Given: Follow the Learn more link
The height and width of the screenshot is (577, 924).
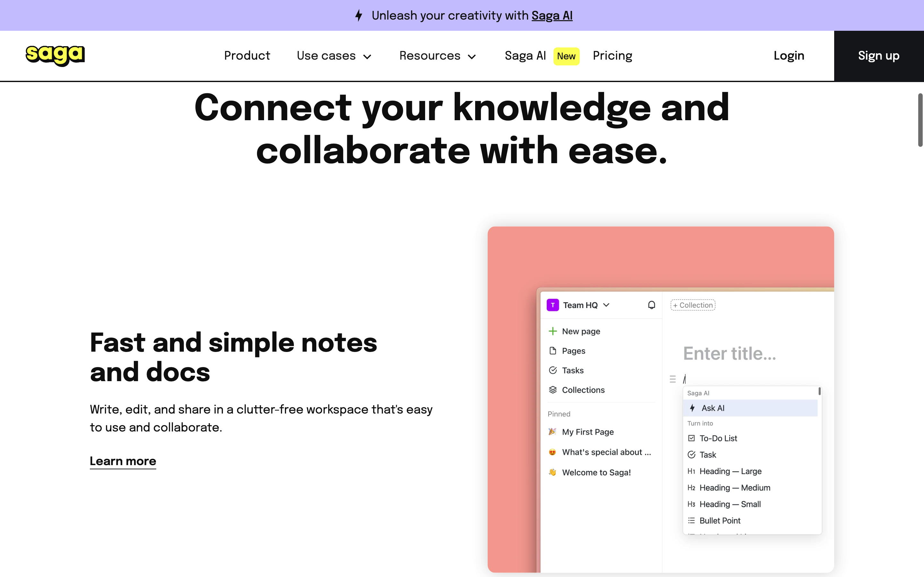Looking at the screenshot, I should point(123,461).
